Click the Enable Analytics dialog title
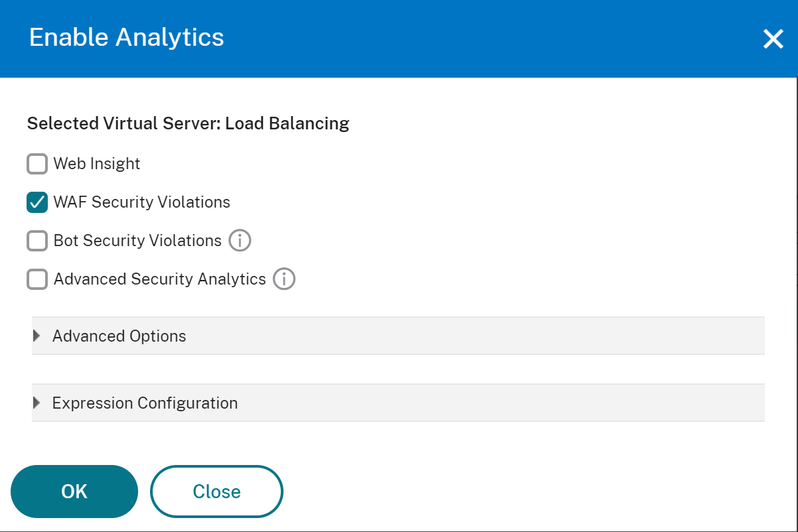Image resolution: width=798 pixels, height=532 pixels. 127,37
